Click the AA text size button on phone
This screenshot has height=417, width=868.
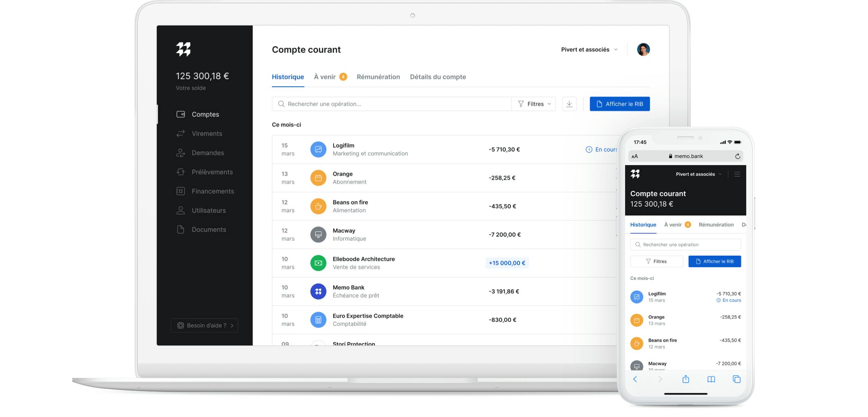pyautogui.click(x=635, y=156)
